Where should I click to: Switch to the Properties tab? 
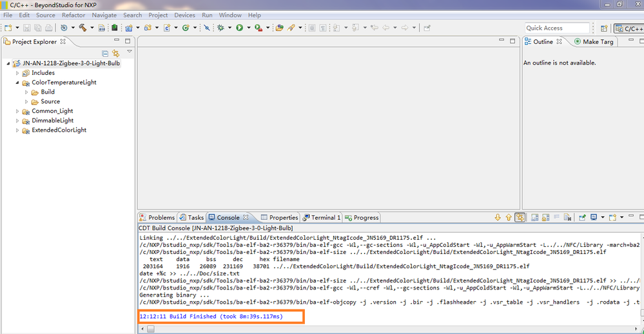coord(279,217)
